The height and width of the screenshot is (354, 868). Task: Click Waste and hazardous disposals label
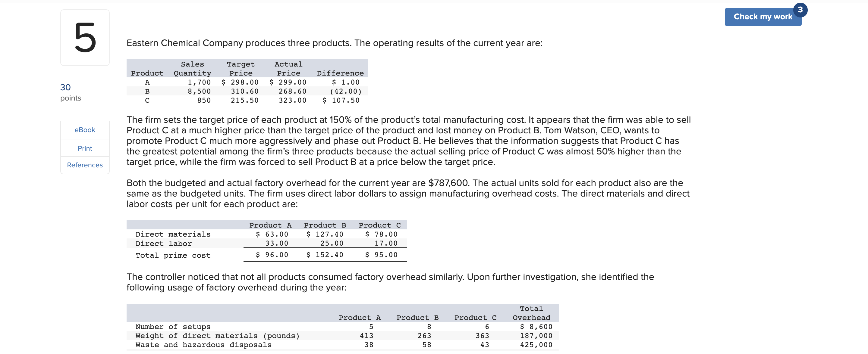coord(203,345)
